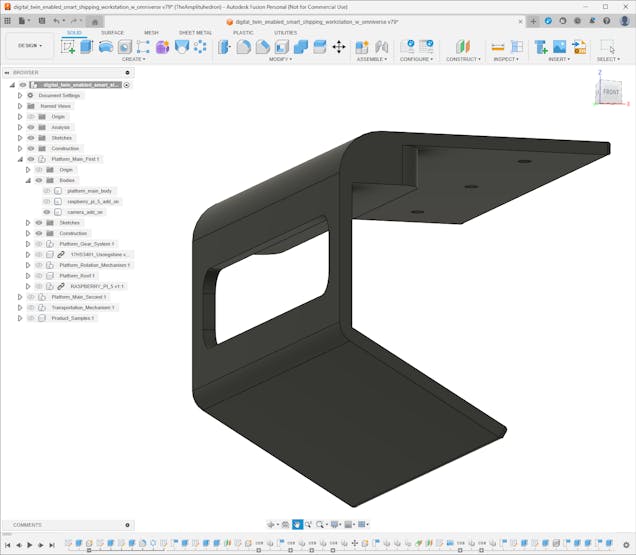The width and height of the screenshot is (636, 555).
Task: Click the Measure tool under Inspect
Action: (497, 47)
